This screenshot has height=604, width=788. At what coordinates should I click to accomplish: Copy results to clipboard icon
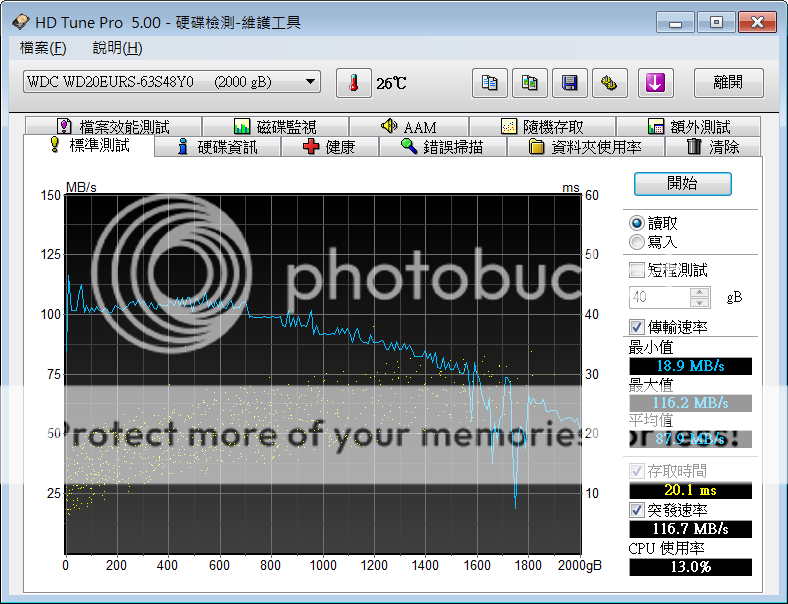coord(489,83)
